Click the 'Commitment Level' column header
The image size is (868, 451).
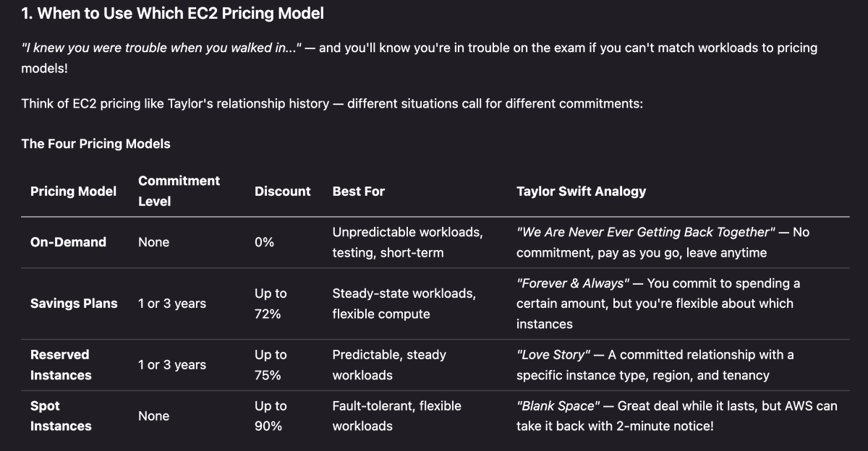(x=179, y=191)
